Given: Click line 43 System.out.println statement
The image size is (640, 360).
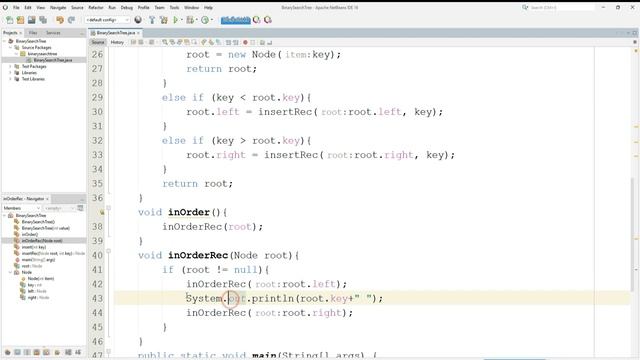Looking at the screenshot, I should pos(284,298).
